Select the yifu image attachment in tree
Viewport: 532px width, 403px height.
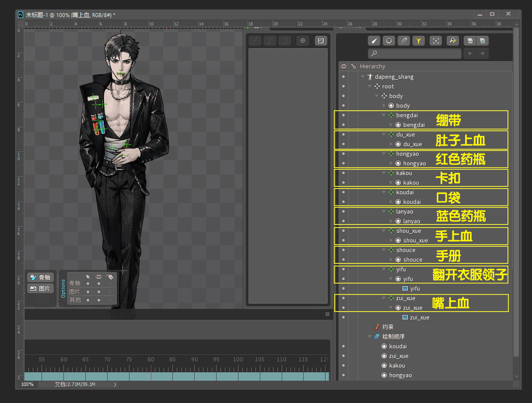[x=414, y=288]
